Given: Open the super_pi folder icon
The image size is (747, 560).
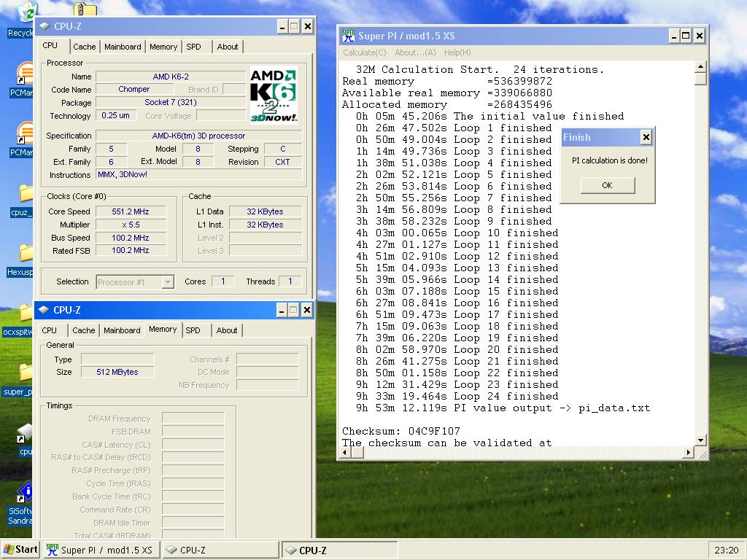Looking at the screenshot, I should [26, 374].
